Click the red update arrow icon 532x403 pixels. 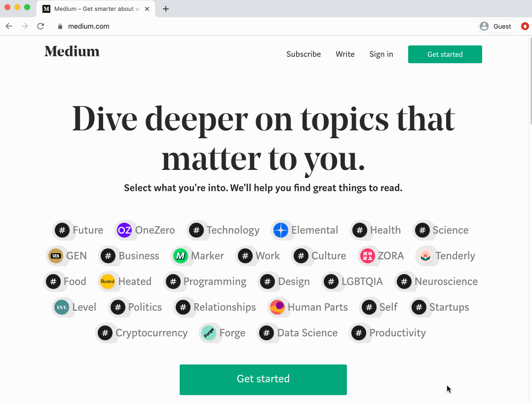coord(525,26)
